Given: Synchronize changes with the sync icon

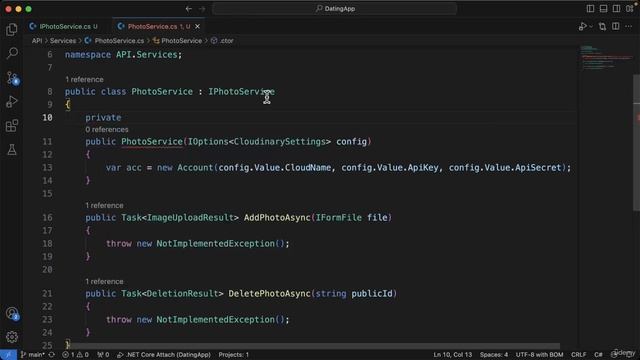Looking at the screenshot, I should point(51,355).
